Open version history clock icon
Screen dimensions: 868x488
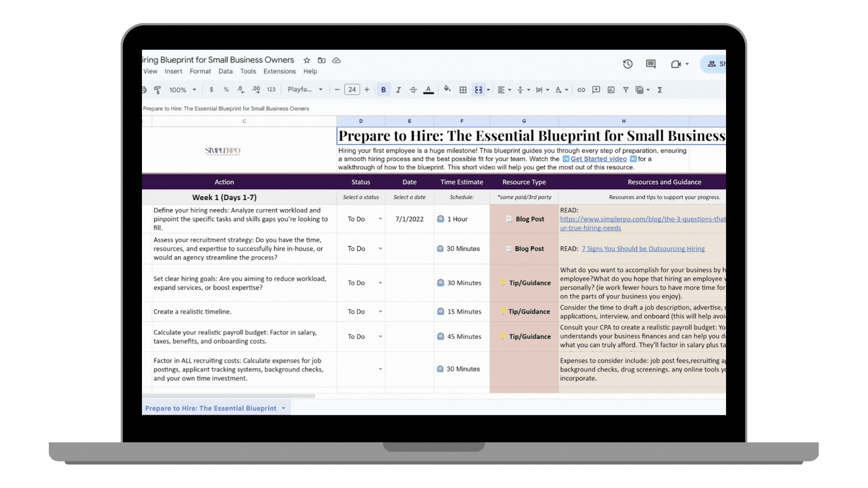(627, 64)
